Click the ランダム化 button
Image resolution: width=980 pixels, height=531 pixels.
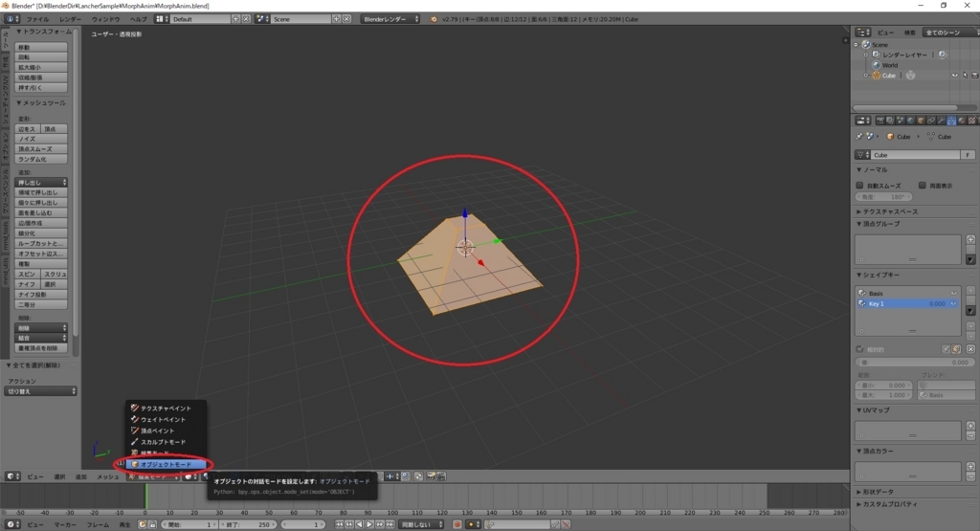[40, 159]
